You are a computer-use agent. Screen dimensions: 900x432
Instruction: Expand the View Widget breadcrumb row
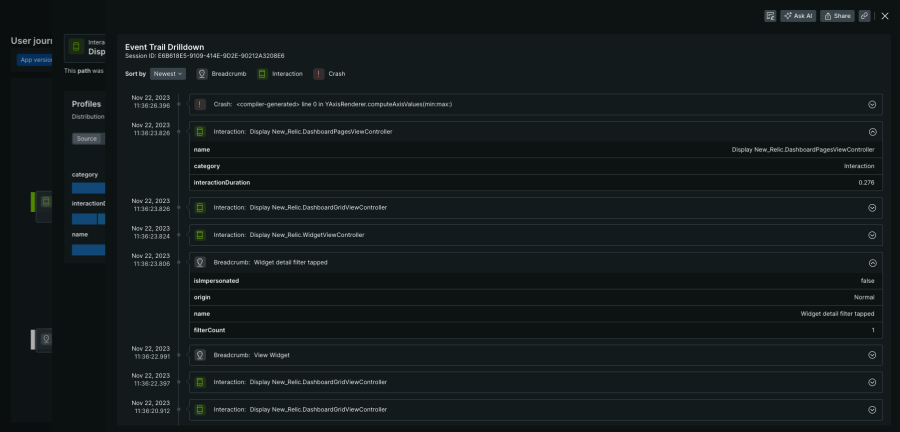(x=872, y=355)
